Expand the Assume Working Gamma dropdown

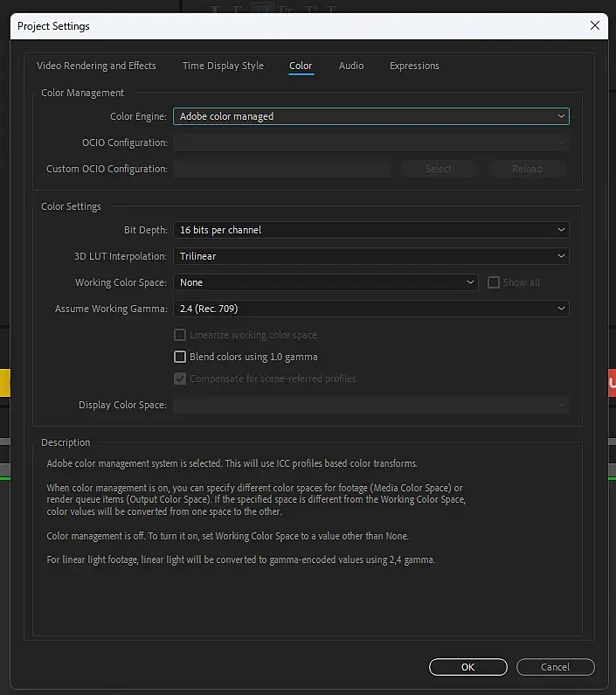pos(370,309)
